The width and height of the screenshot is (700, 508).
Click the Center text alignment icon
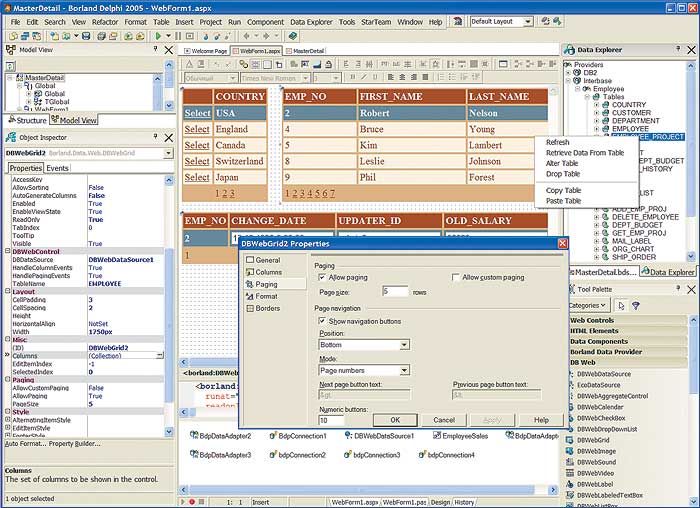(402, 77)
